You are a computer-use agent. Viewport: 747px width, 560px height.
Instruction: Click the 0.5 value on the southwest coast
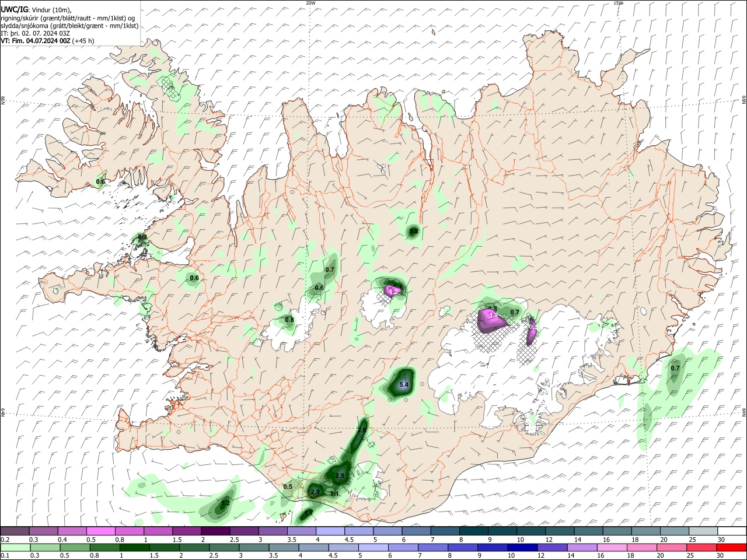coord(288,487)
